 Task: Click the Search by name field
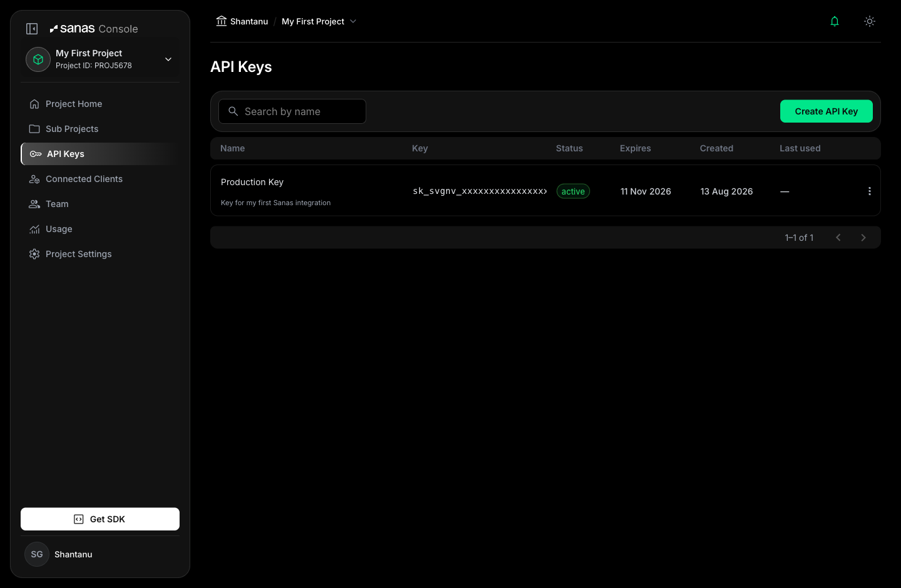292,111
